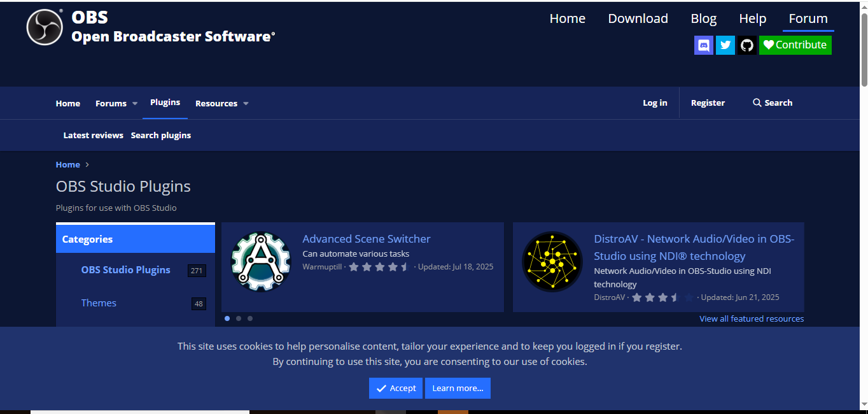Image resolution: width=868 pixels, height=414 pixels.
Task: Select the third featured carousel dot
Action: click(x=250, y=318)
